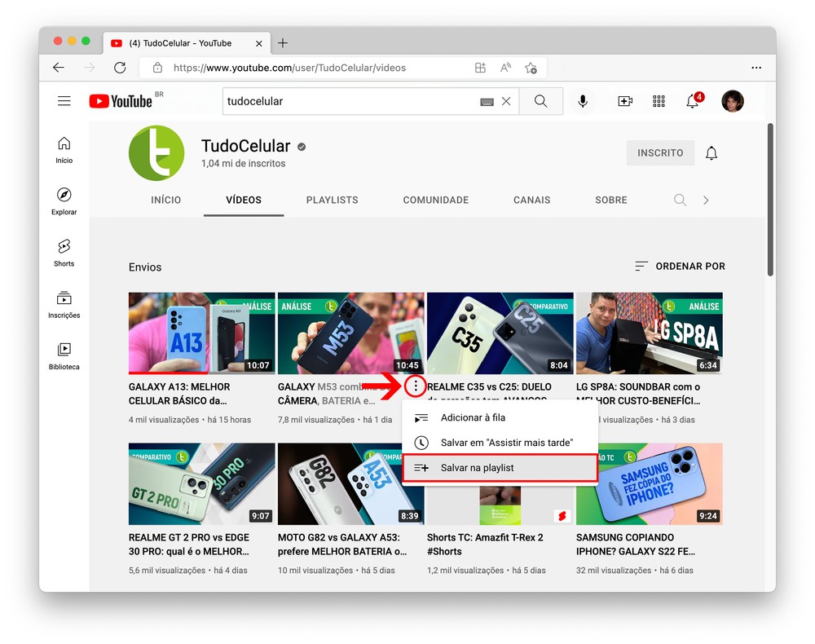This screenshot has width=815, height=644.
Task: Open the COMUNIDADE tab
Action: click(436, 200)
